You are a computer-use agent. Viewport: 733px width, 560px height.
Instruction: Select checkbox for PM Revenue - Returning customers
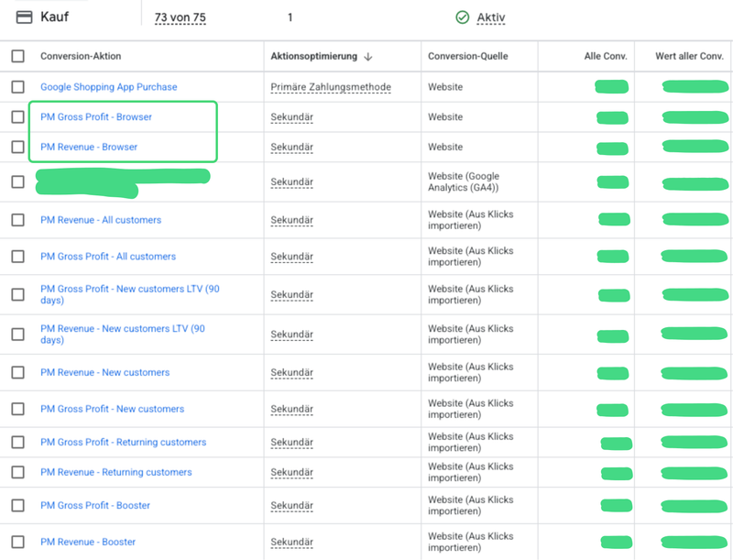[17, 472]
